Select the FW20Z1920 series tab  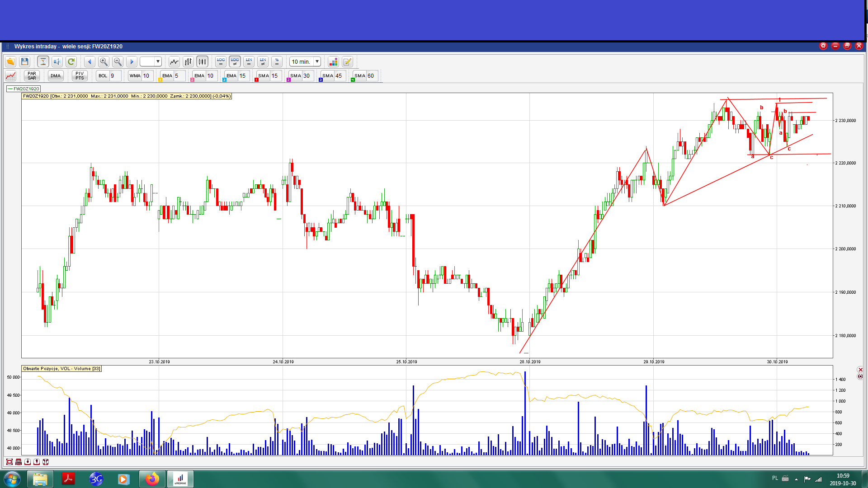24,89
